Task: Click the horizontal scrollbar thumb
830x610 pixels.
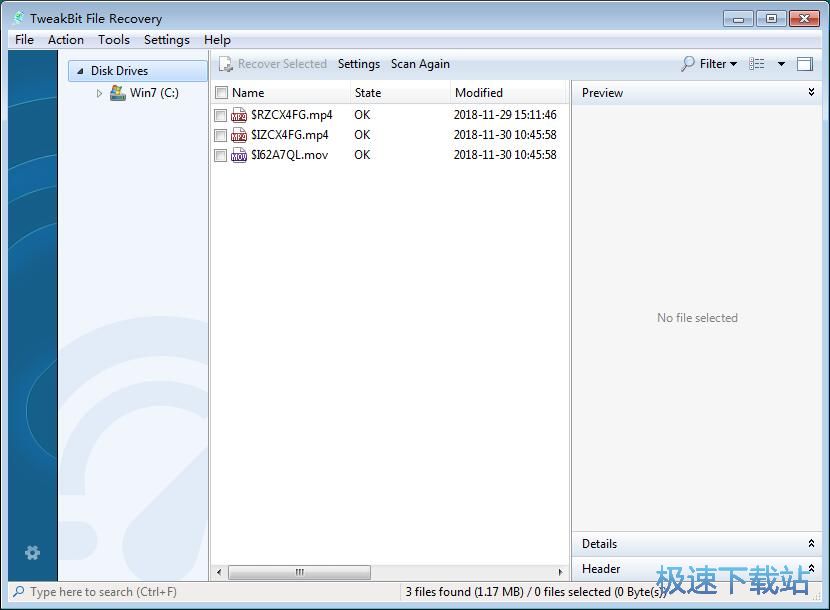Action: [x=300, y=572]
